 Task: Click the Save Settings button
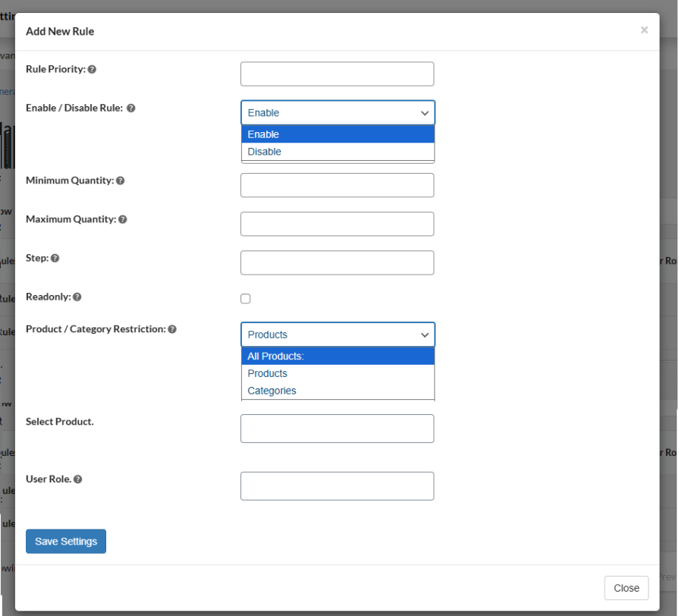[65, 541]
